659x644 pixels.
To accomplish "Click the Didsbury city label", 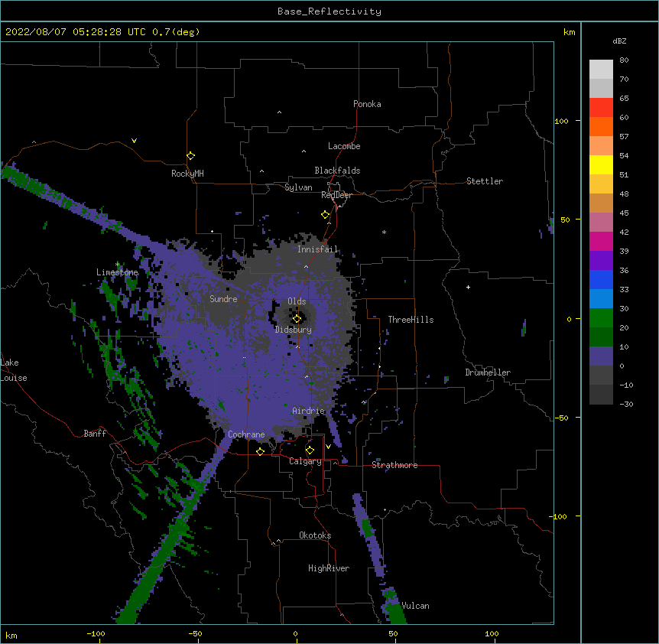I will pyautogui.click(x=294, y=330).
